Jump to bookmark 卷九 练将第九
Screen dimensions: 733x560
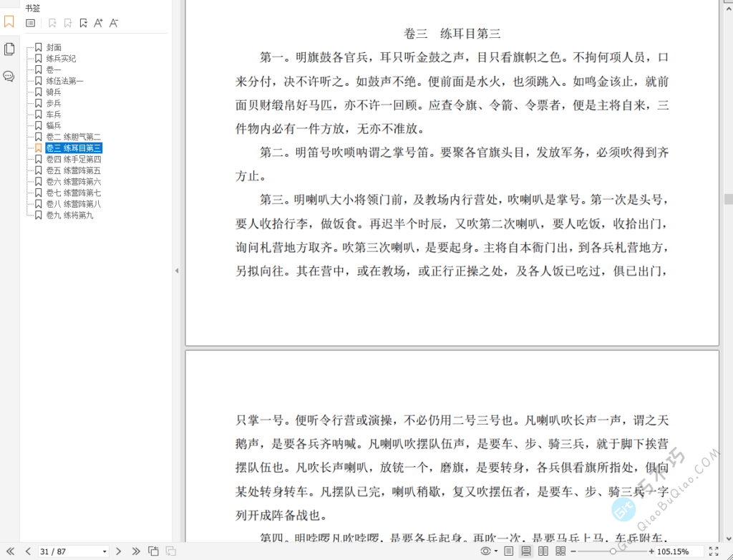point(68,214)
